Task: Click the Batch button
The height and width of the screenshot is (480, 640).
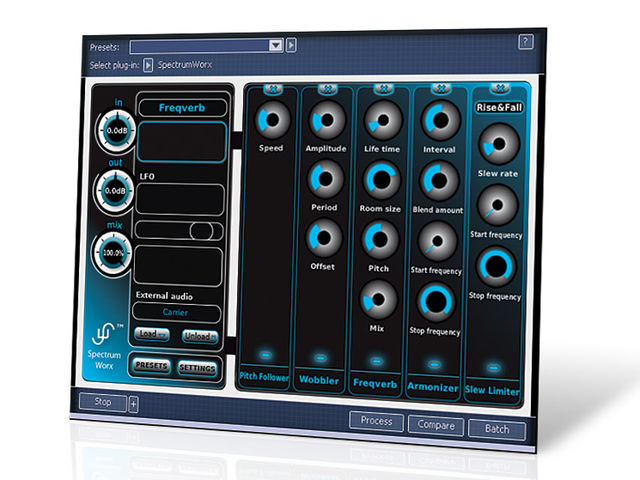Action: (x=497, y=429)
